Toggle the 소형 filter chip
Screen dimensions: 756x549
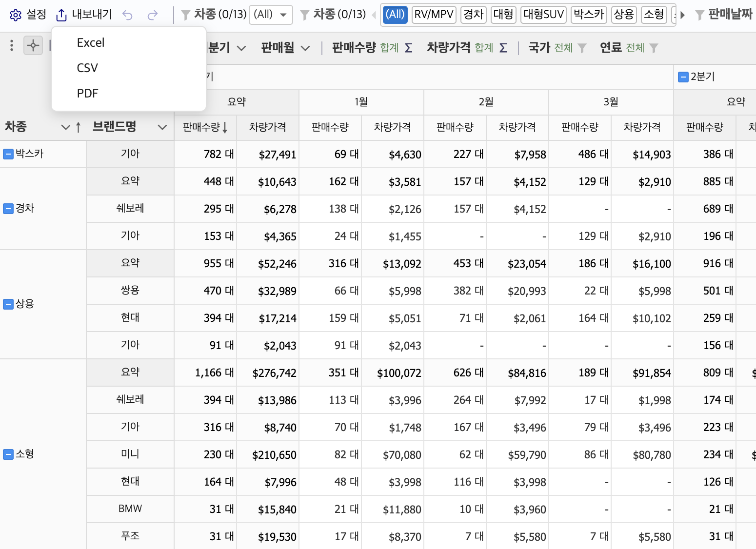654,15
